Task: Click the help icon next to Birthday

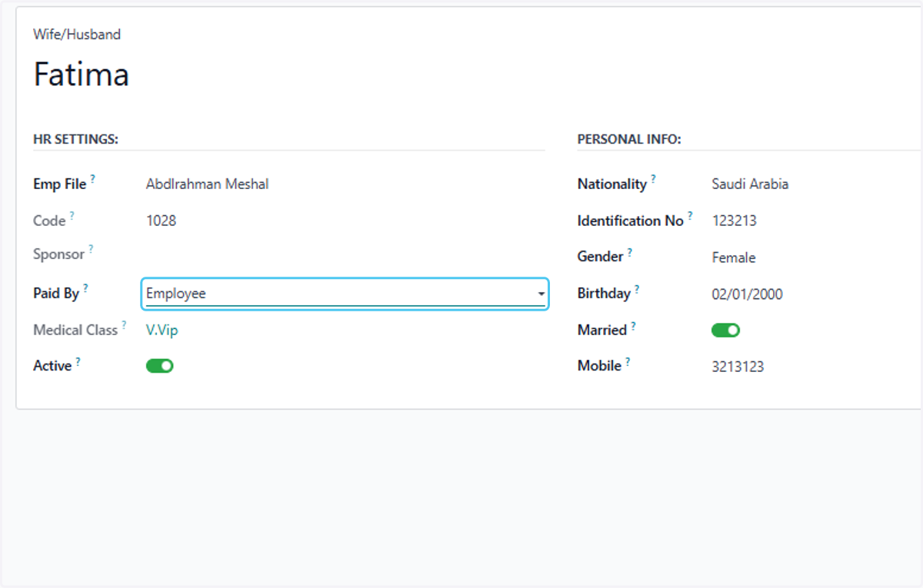Action: pyautogui.click(x=637, y=289)
